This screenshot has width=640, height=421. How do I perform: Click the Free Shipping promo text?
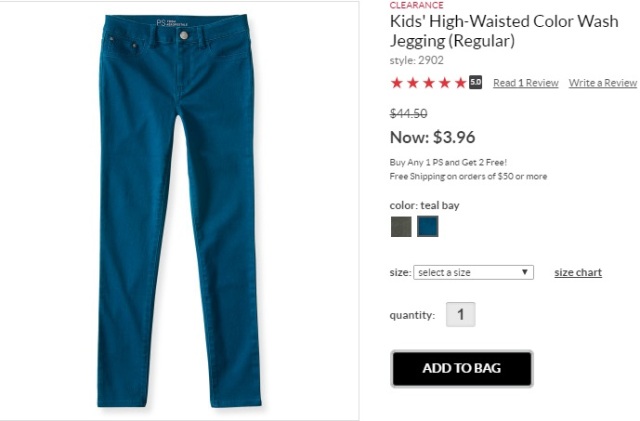(x=468, y=176)
